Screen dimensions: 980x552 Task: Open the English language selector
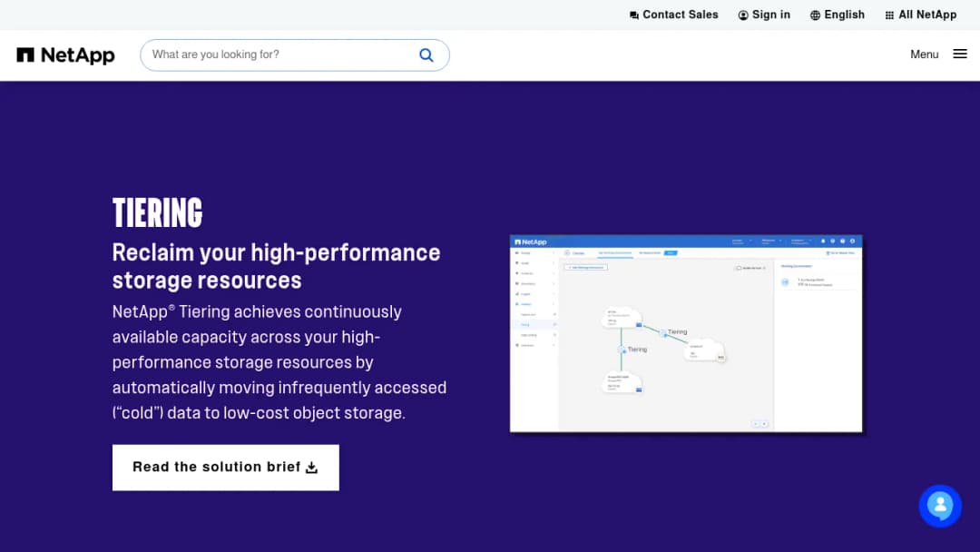click(x=838, y=15)
